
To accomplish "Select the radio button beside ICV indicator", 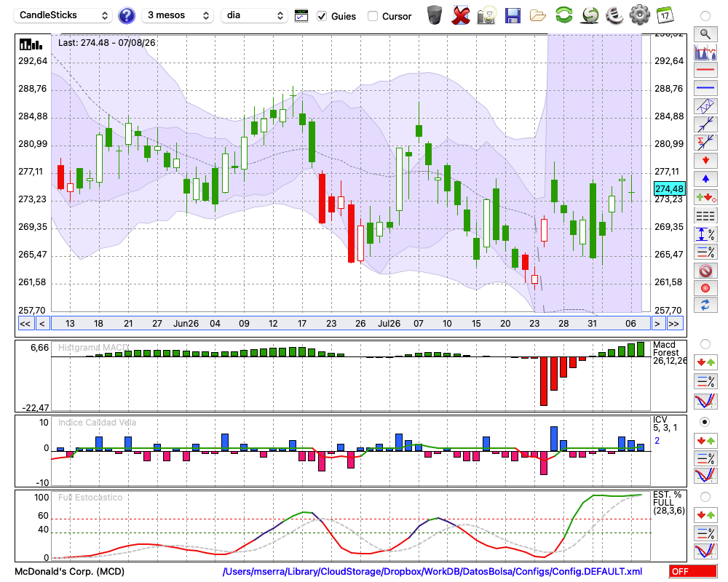I will click(705, 422).
